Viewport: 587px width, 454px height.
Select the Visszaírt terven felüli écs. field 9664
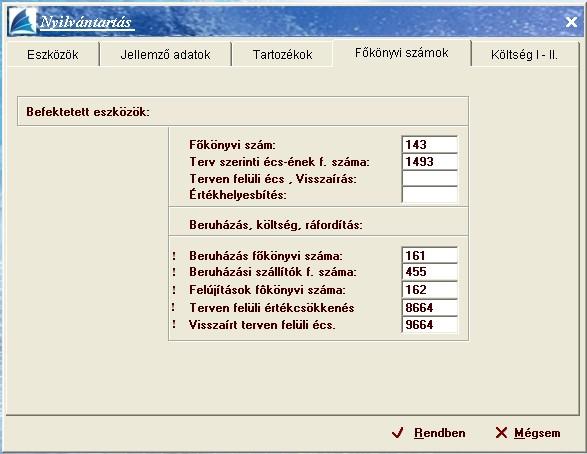point(429,324)
